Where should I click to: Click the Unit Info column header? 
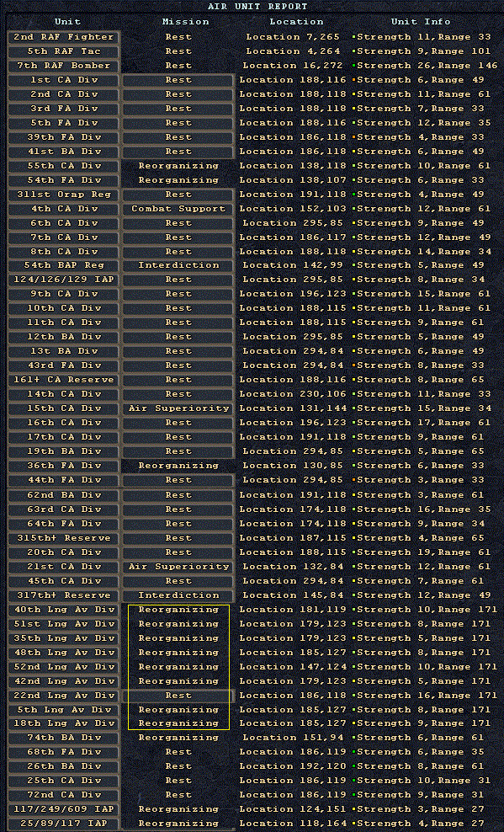pos(421,22)
